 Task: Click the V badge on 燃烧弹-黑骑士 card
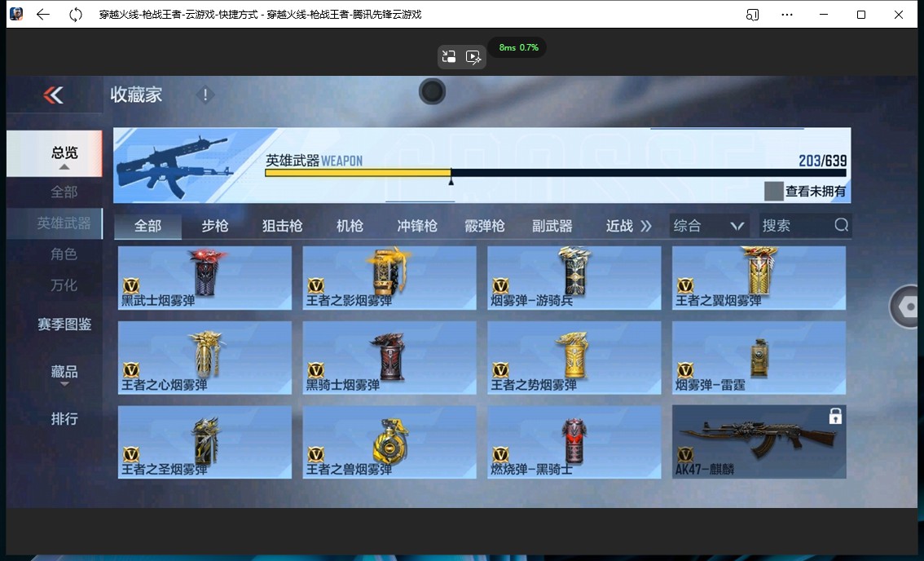tap(500, 454)
